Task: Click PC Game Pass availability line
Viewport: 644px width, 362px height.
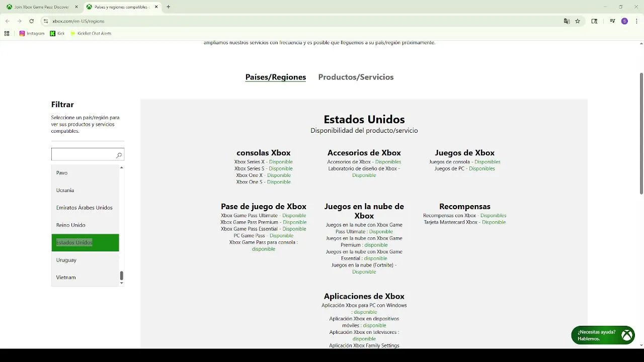Action: 264,236
